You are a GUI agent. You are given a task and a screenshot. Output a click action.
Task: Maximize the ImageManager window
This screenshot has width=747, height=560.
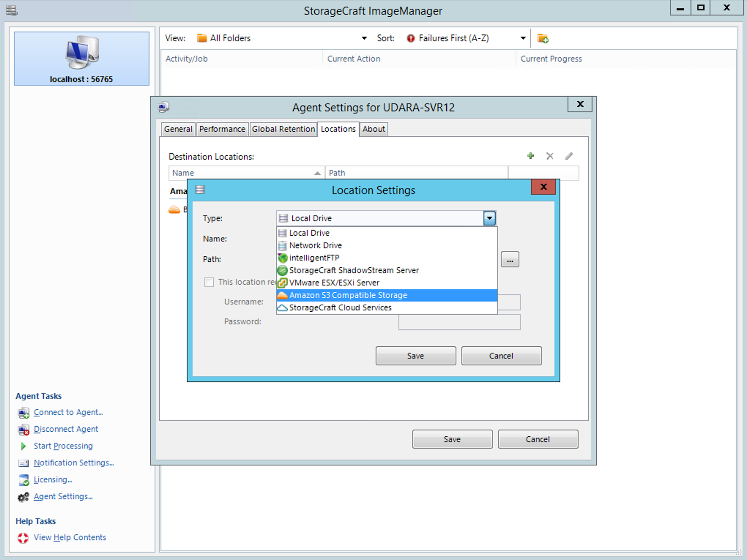(700, 8)
